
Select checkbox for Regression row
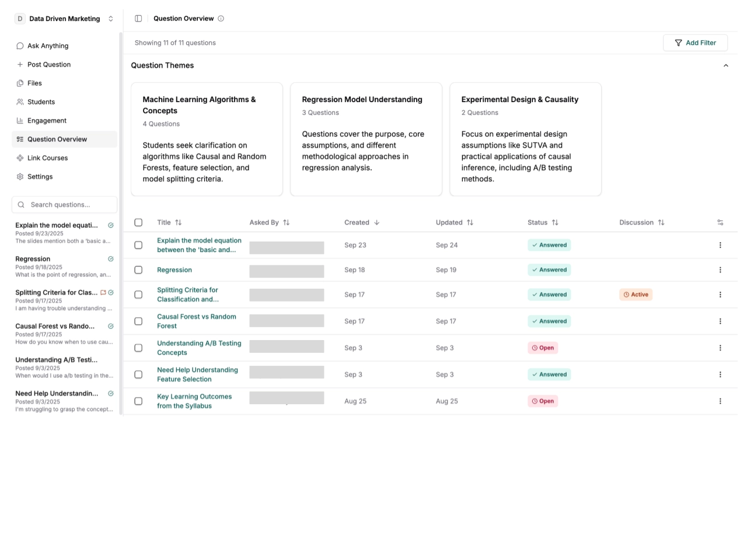click(138, 270)
